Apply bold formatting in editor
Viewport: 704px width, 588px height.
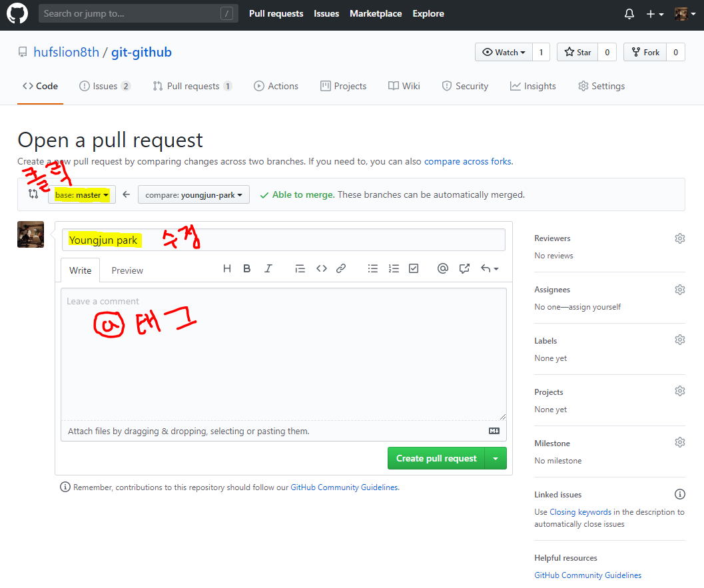pos(246,268)
